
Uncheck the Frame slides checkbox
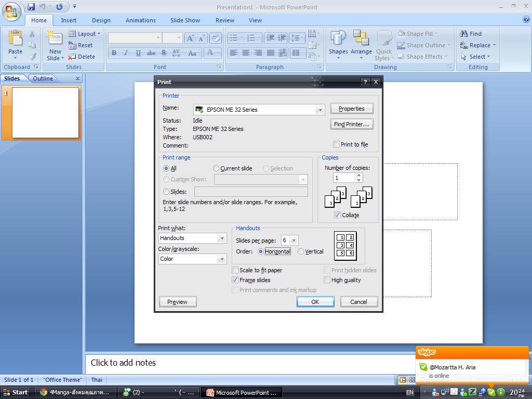pyautogui.click(x=235, y=280)
